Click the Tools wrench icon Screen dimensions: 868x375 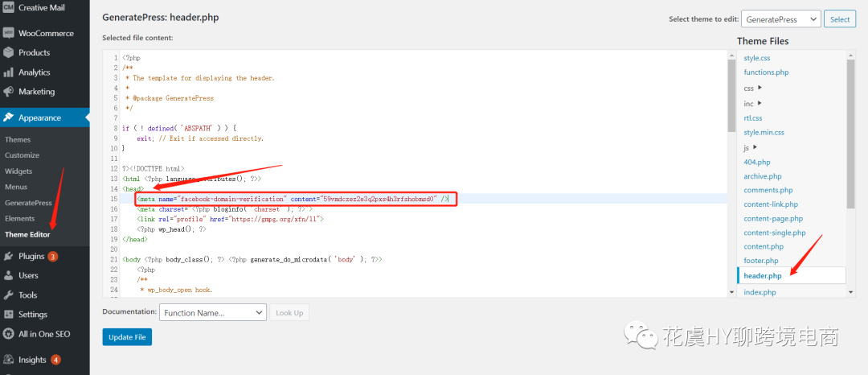pos(8,295)
